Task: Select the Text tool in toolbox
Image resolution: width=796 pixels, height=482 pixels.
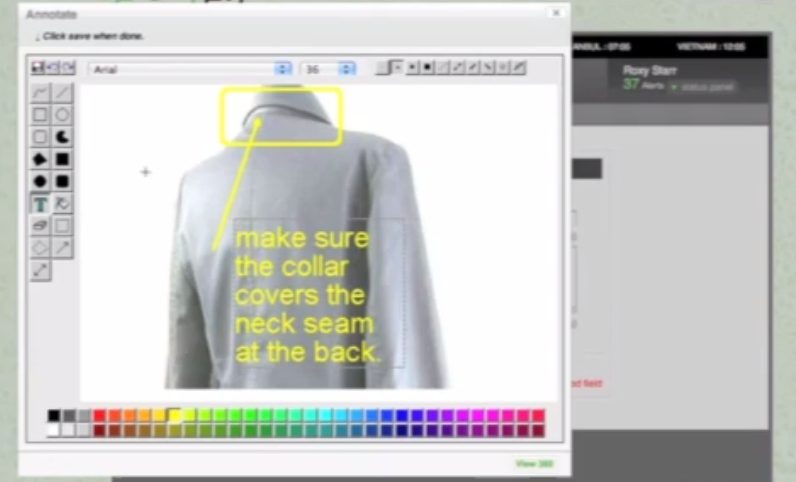Action: coord(40,204)
